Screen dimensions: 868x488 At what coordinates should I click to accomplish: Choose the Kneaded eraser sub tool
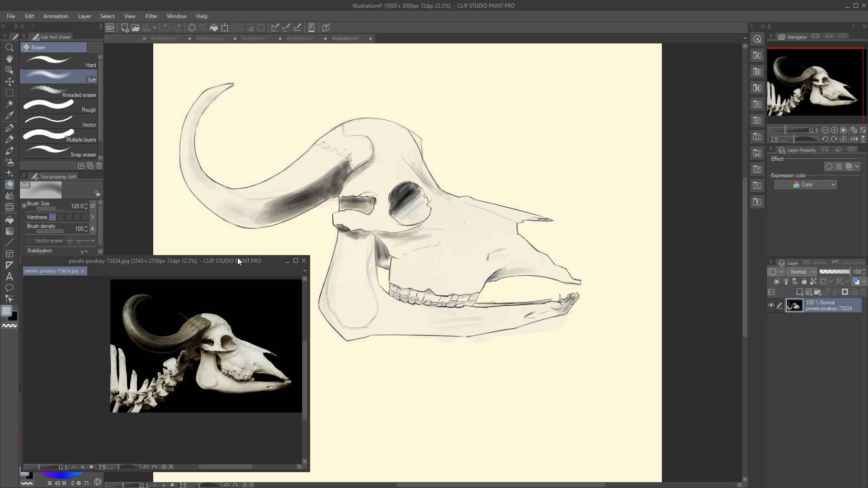(x=59, y=91)
